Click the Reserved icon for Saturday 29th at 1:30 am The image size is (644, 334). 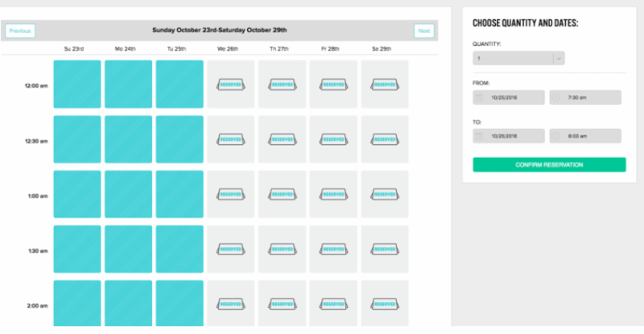click(384, 249)
